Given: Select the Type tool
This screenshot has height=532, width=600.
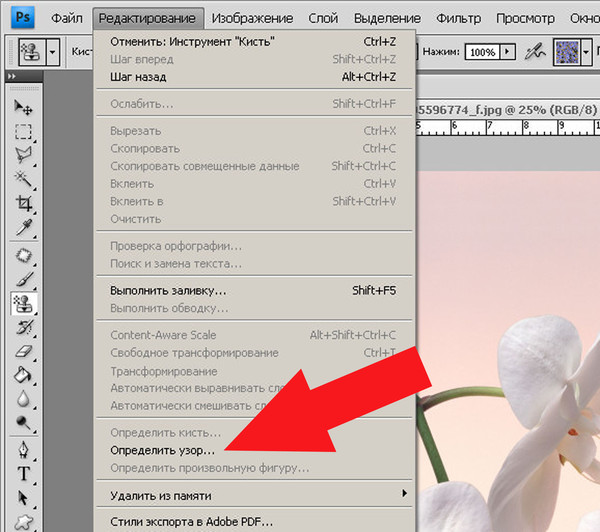Looking at the screenshot, I should 23,474.
